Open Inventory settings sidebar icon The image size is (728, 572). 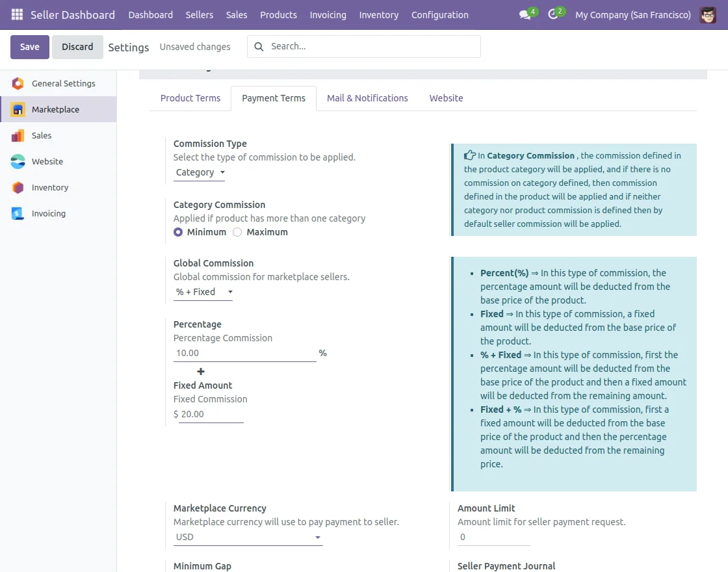[18, 187]
